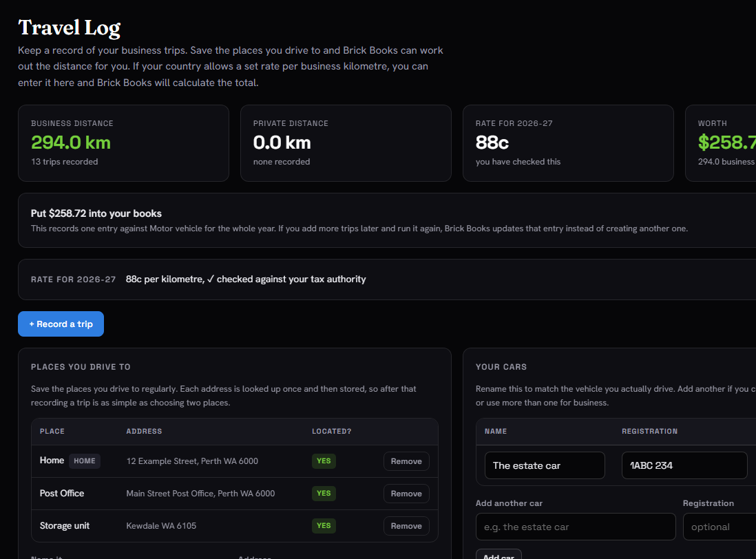756x559 pixels.
Task: Click the Record a trip button
Action: tap(61, 324)
